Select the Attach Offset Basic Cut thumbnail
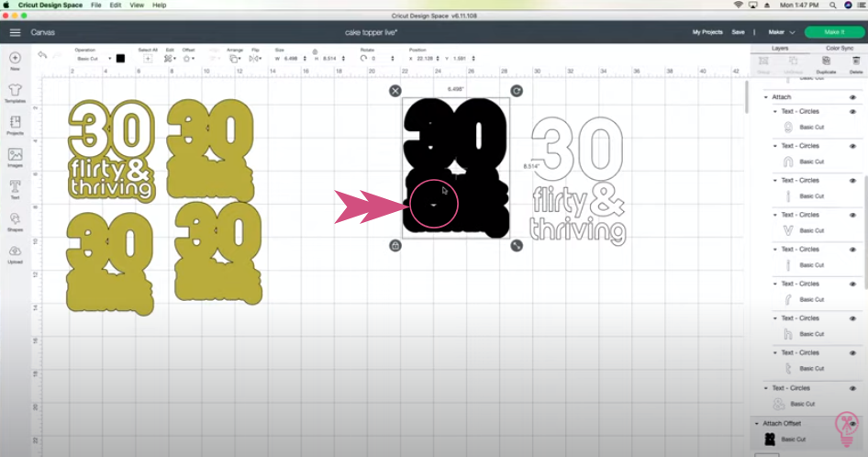This screenshot has width=868, height=457. (x=770, y=440)
